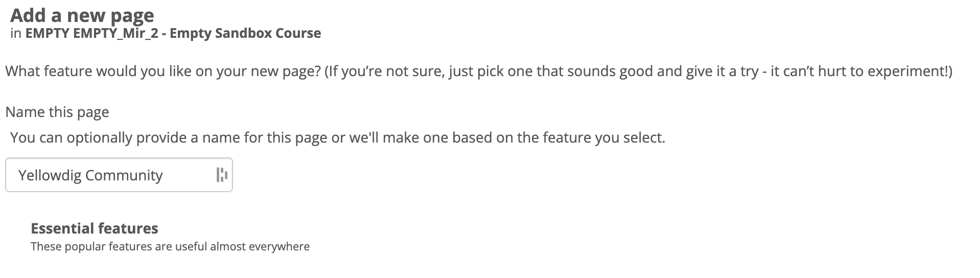Screen dimensions: 980x278
Task: Click the word "in" before the course name
Action: (x=15, y=33)
